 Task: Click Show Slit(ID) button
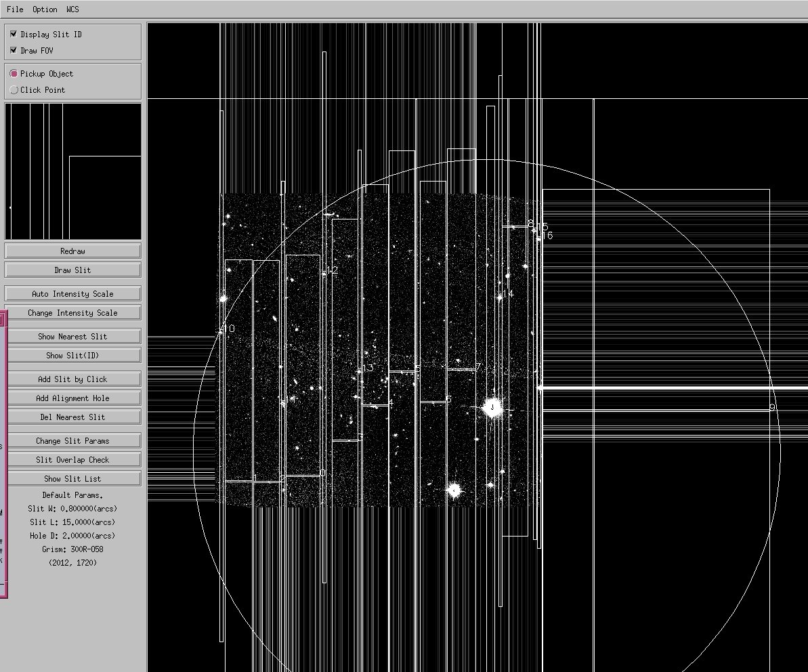point(74,356)
